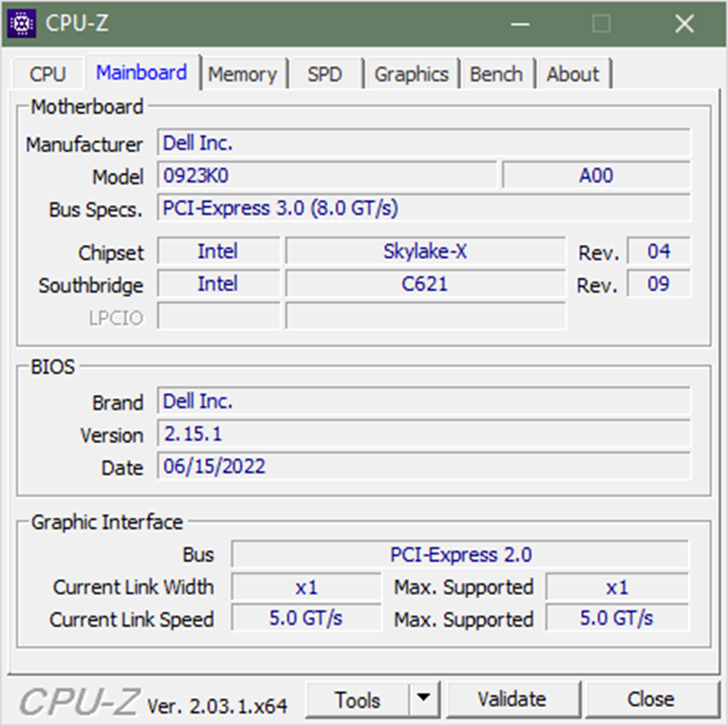Click the 'Current Link Speed' label
The image size is (728, 726).
(x=132, y=619)
